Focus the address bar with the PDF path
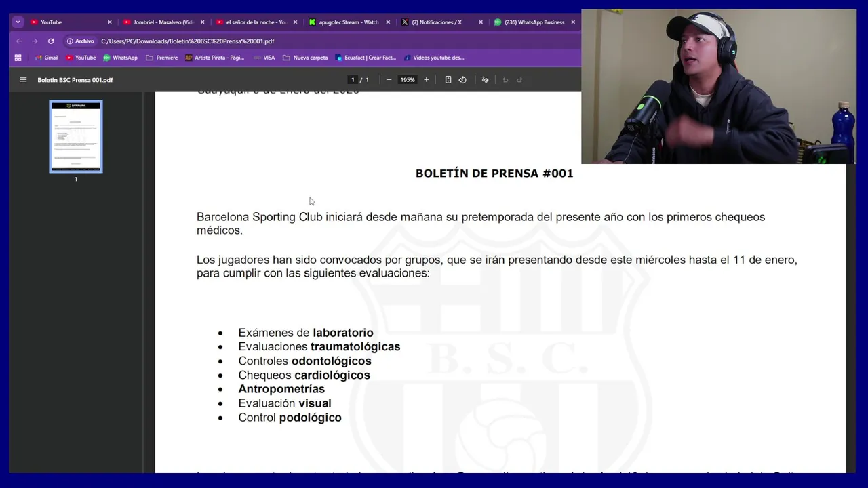Screen dimensions: 868x488 pyautogui.click(x=187, y=41)
